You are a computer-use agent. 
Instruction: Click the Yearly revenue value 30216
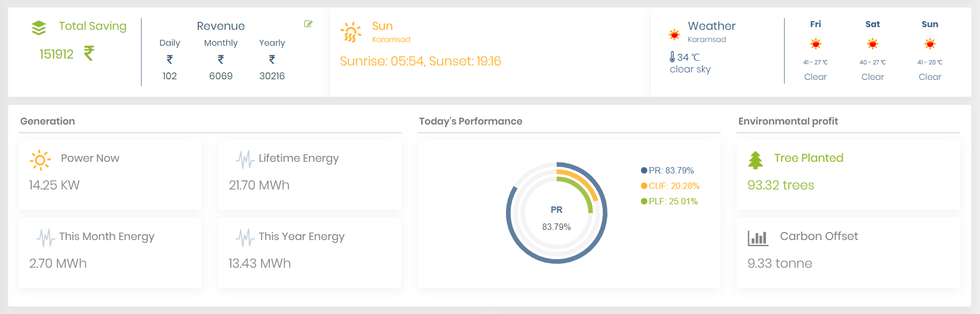[x=272, y=76]
